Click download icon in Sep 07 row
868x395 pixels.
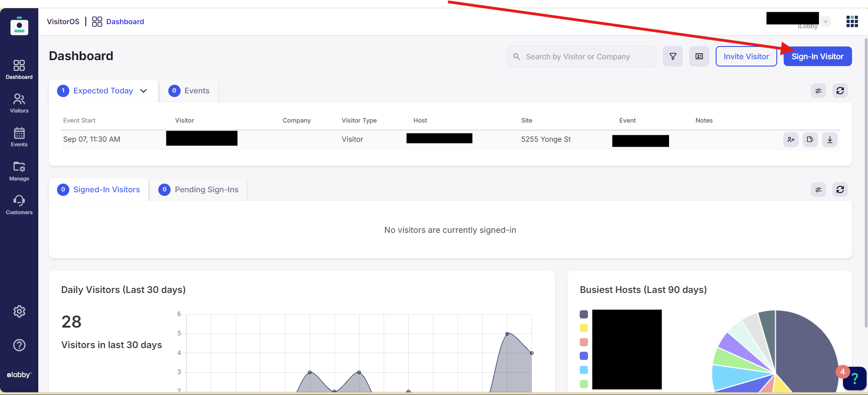click(x=830, y=139)
